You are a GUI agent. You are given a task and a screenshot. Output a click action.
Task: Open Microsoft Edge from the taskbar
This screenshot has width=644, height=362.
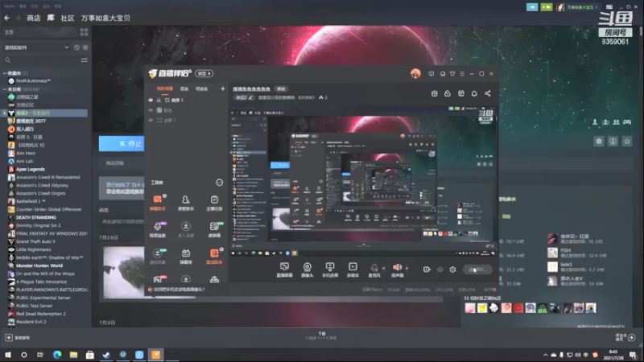pyautogui.click(x=57, y=355)
